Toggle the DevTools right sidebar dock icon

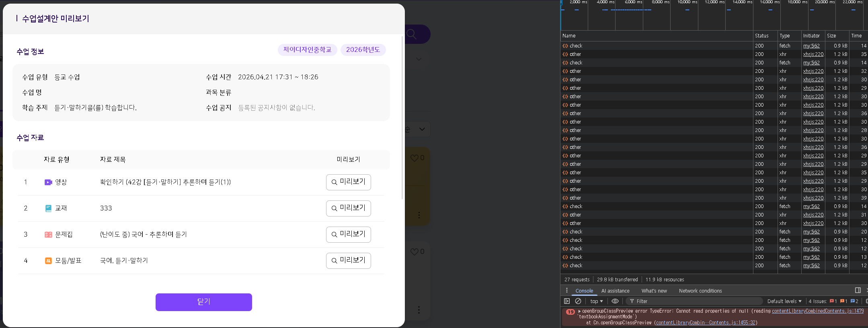[x=858, y=291]
